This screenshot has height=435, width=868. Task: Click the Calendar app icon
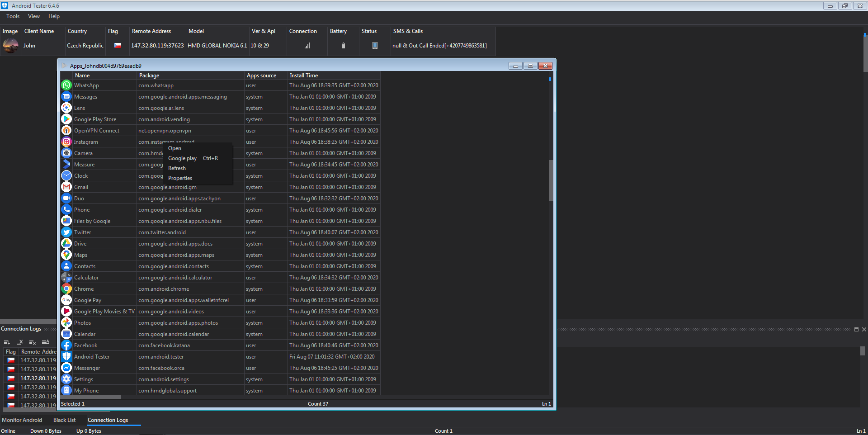(x=66, y=334)
